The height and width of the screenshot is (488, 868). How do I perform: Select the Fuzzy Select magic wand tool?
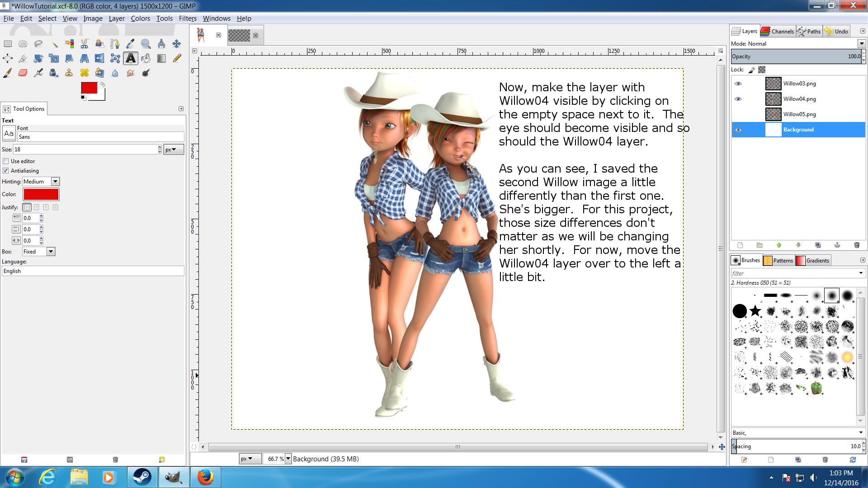tap(54, 44)
